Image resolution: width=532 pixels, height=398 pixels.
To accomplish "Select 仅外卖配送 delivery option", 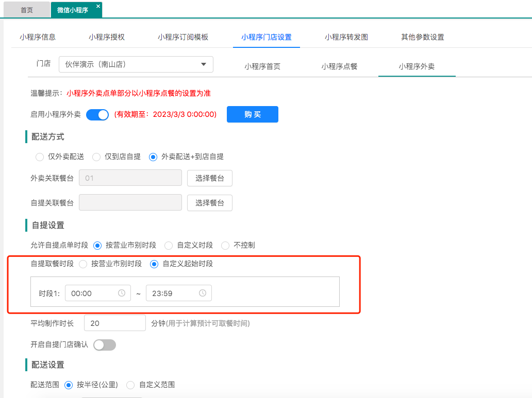I will 40,157.
